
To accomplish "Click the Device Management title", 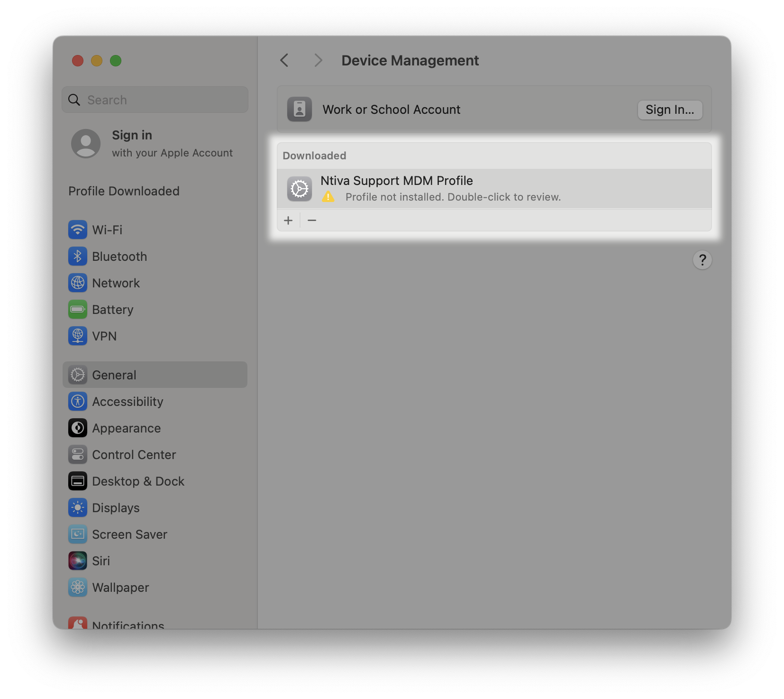I will (410, 61).
